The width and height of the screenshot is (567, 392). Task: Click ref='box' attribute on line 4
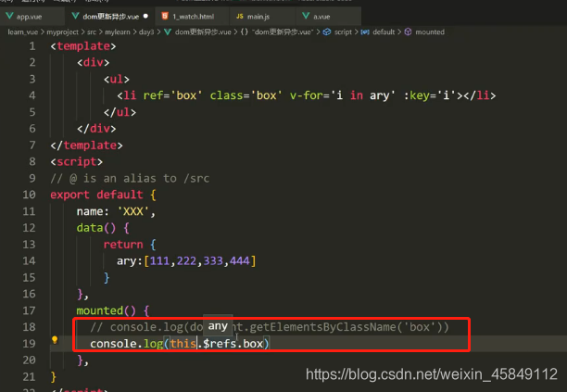[173, 95]
